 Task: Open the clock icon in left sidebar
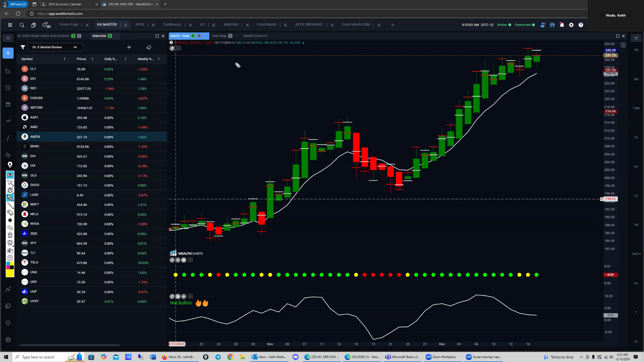pyautogui.click(x=8, y=88)
